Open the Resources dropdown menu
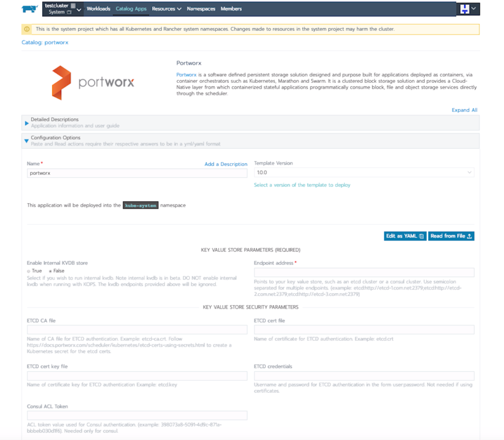This screenshot has height=440, width=504. pos(166,9)
